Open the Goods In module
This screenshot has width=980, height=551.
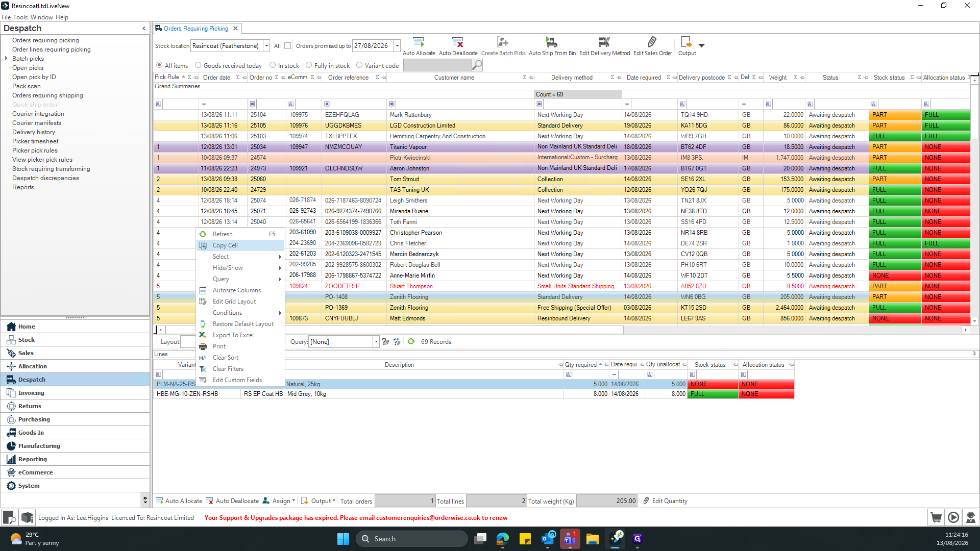pyautogui.click(x=75, y=433)
